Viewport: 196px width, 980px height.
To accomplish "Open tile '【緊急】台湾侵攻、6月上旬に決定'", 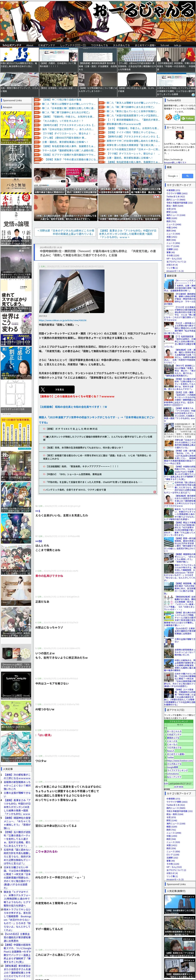I will point(59,84).
